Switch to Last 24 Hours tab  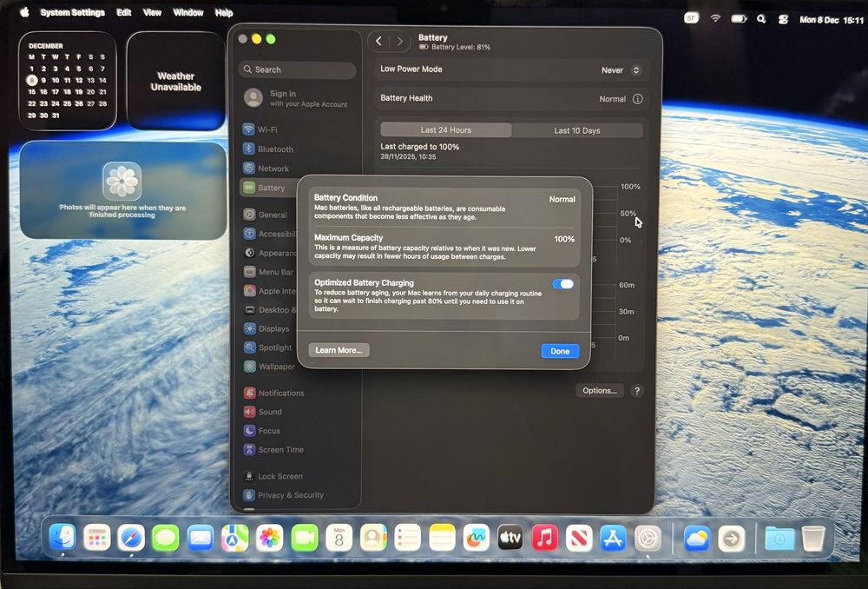[x=445, y=130]
